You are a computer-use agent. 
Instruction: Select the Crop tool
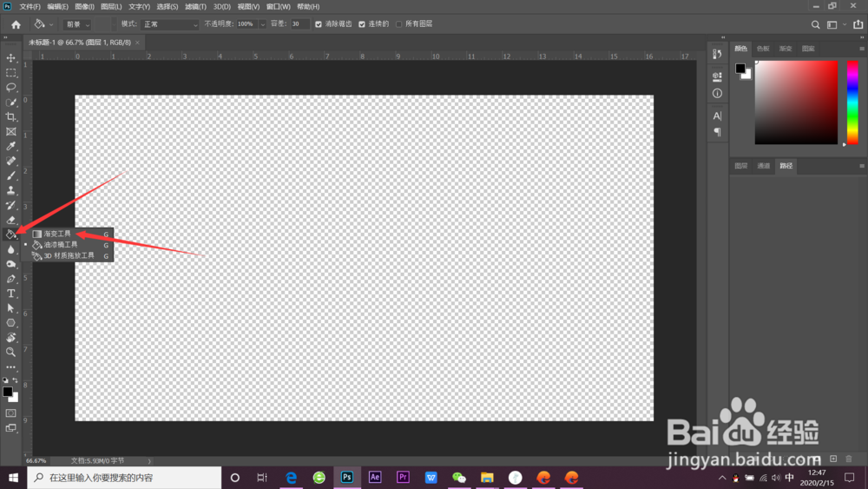10,117
